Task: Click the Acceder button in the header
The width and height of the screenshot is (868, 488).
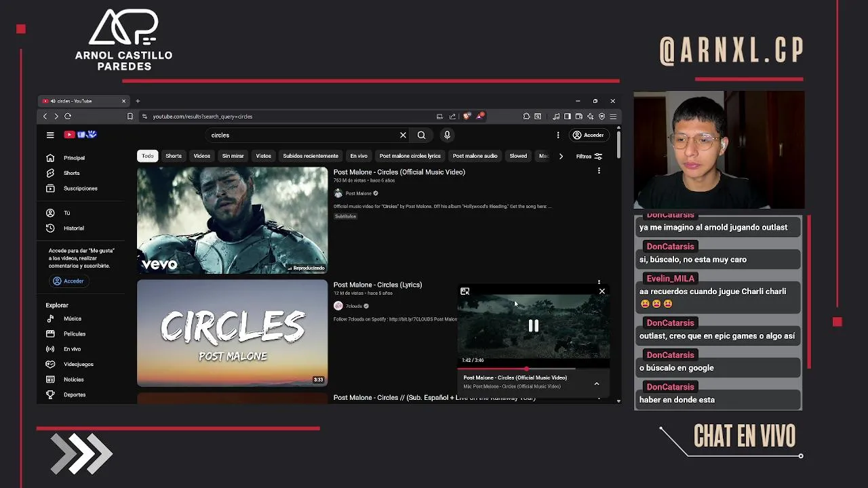Action: (588, 135)
